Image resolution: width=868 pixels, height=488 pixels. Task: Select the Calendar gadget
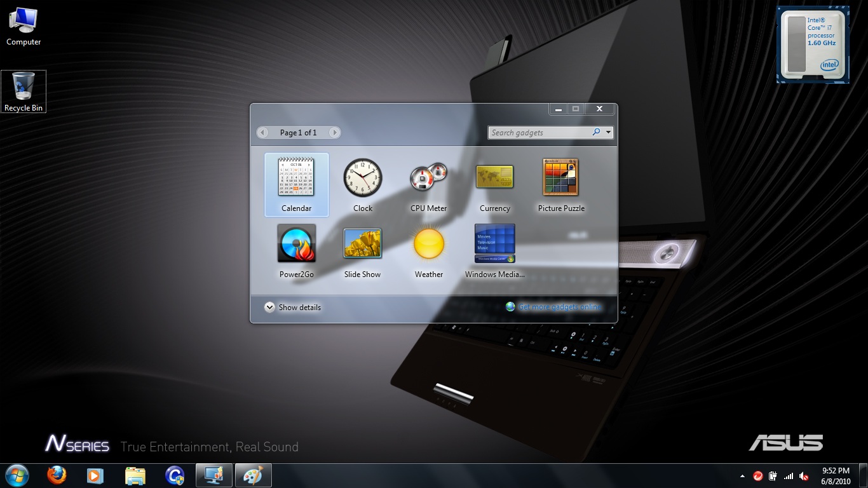[297, 185]
